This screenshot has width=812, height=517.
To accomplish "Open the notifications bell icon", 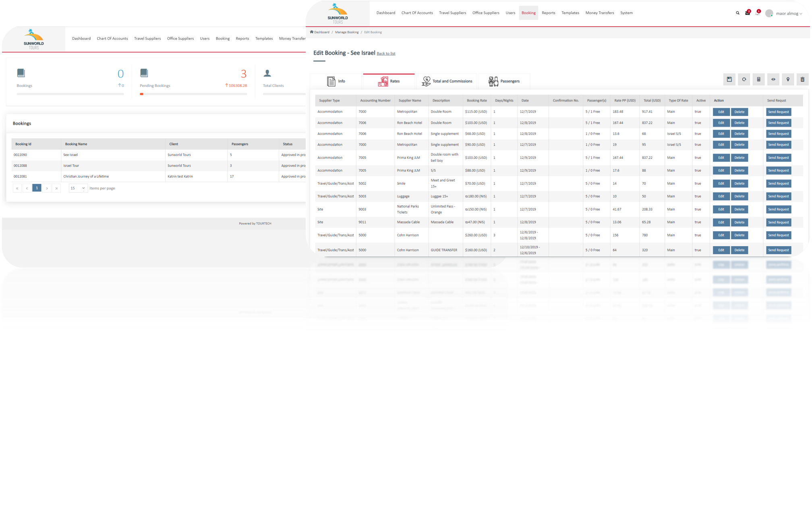I will pos(757,13).
